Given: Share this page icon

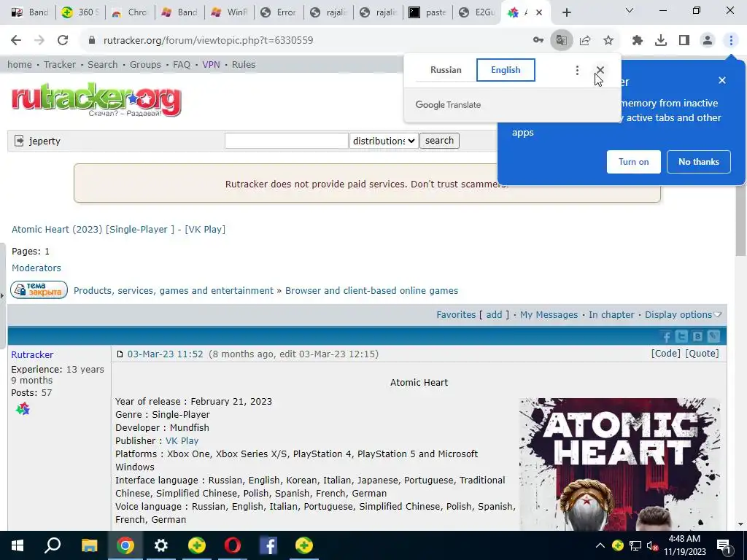Looking at the screenshot, I should 585,41.
